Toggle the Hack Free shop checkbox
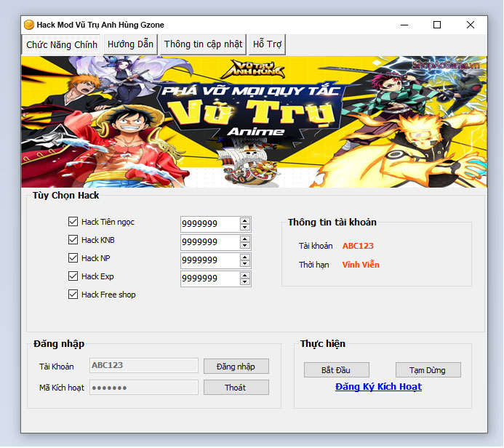Viewport: 504px width, 448px height. [x=73, y=294]
